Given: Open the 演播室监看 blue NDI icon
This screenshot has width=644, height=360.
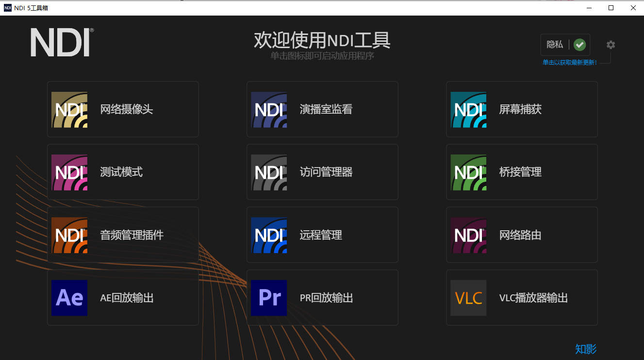Looking at the screenshot, I should tap(269, 110).
